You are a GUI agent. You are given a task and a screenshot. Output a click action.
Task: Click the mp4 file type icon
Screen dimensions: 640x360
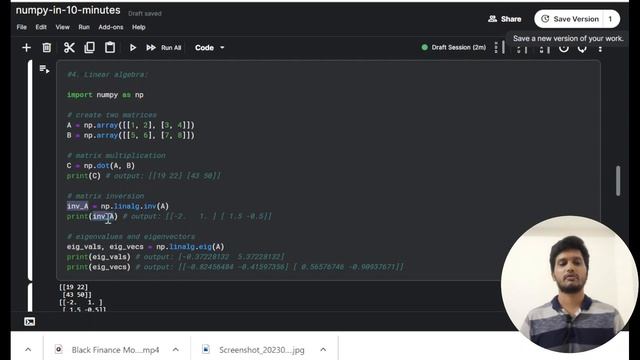point(59,349)
